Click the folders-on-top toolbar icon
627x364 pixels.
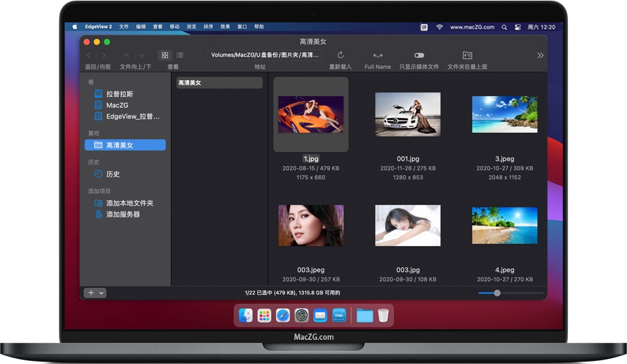[467, 55]
